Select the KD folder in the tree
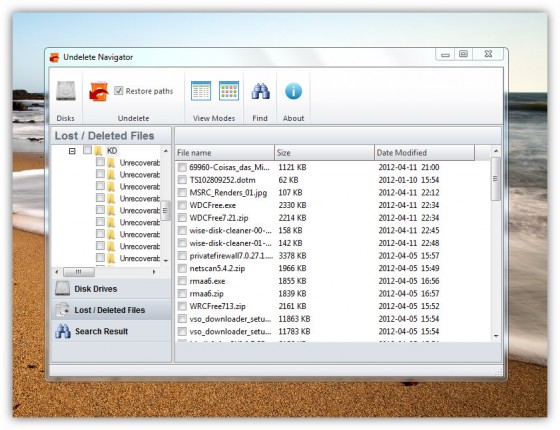The height and width of the screenshot is (430, 560). pyautogui.click(x=112, y=150)
